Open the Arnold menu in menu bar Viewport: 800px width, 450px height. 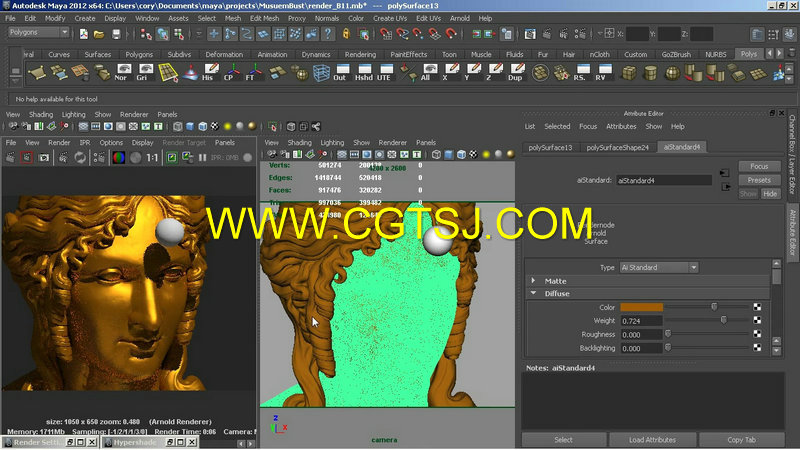459,18
